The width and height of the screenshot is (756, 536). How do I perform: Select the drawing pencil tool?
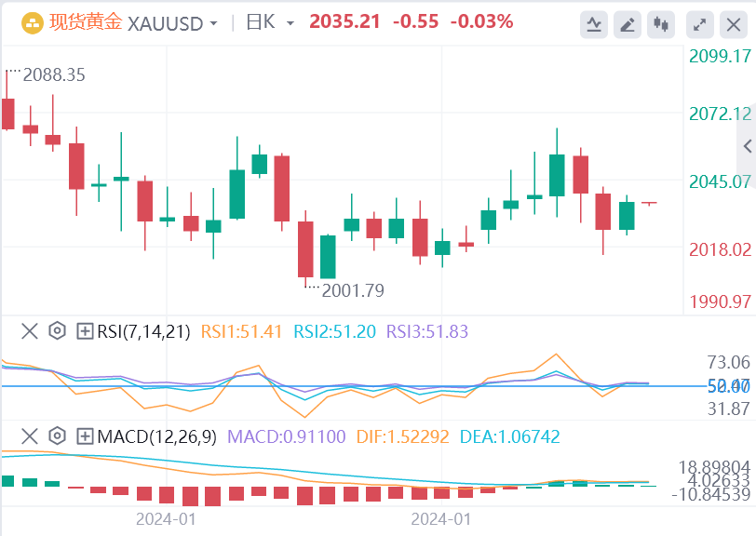click(628, 24)
